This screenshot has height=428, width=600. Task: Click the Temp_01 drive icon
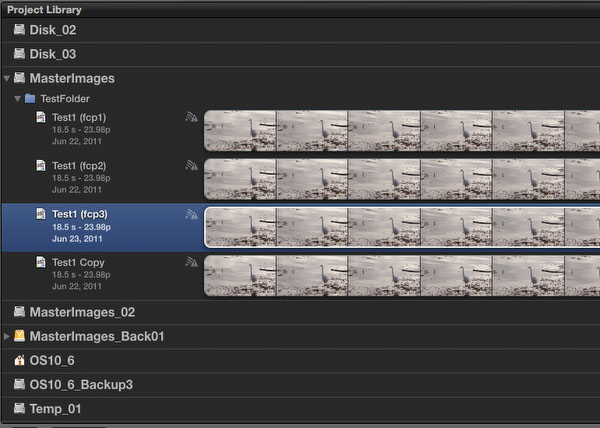19,408
